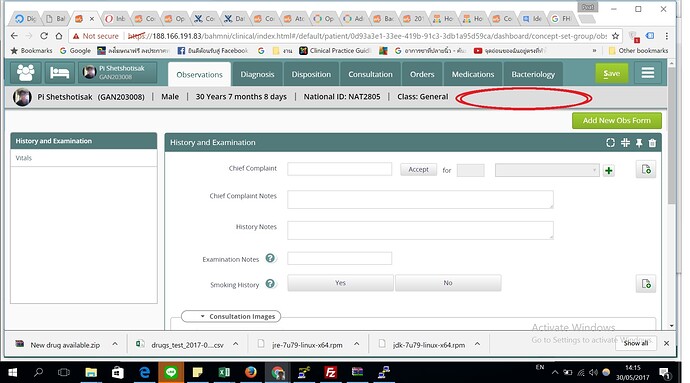Open Other bookmarks folder
Image resolution: width=690 pixels, height=383 pixels.
coord(638,51)
